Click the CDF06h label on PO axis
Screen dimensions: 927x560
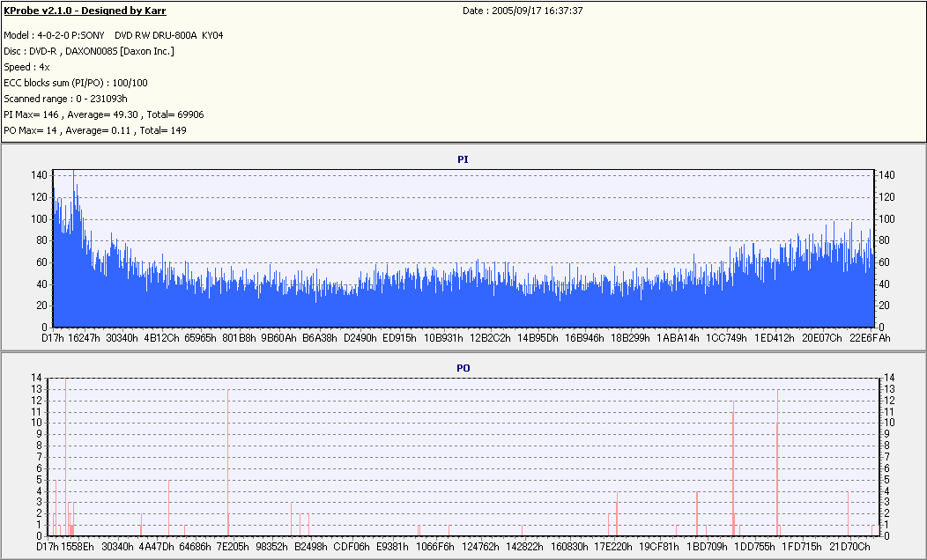[x=352, y=546]
